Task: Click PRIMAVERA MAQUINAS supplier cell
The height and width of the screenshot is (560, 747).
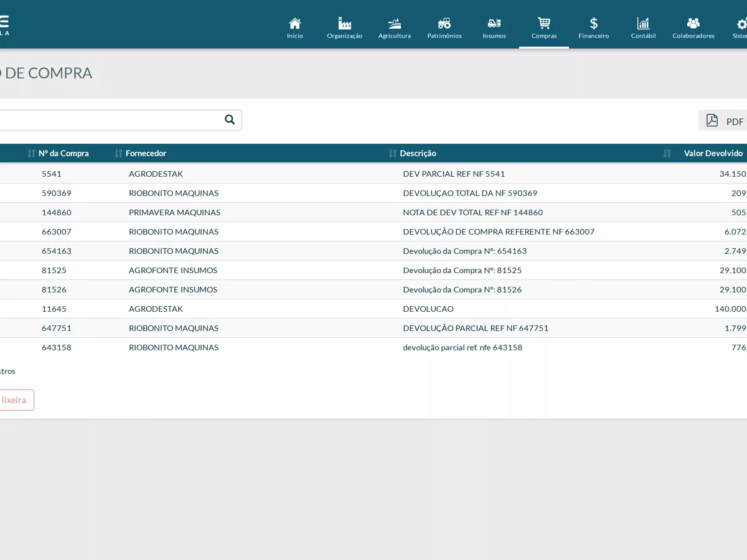Action: click(174, 212)
